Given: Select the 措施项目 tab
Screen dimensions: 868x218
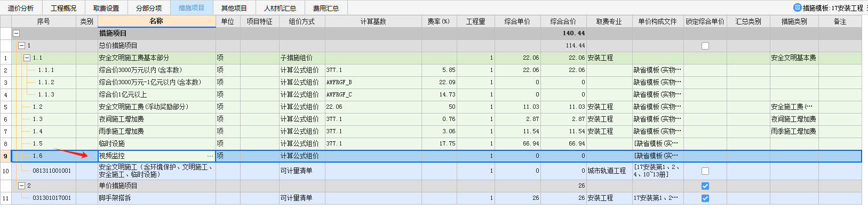Looking at the screenshot, I should pos(192,8).
